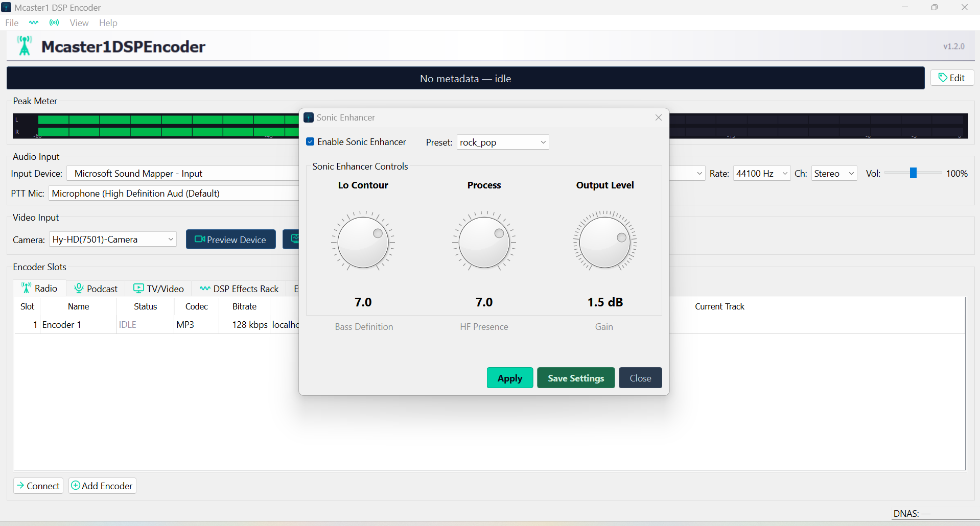Click the Apply button

[x=509, y=378]
